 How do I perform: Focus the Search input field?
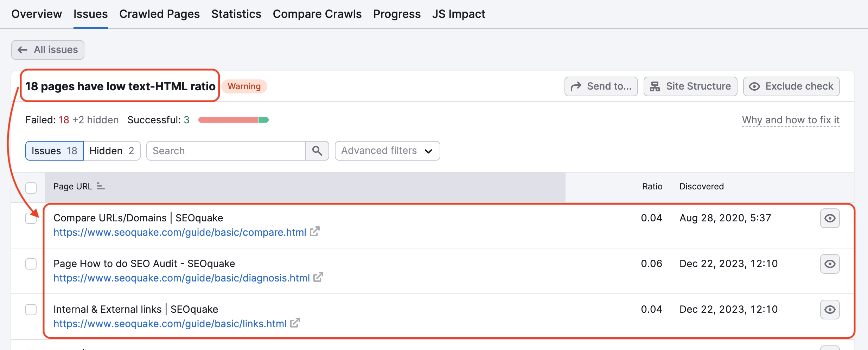click(226, 151)
